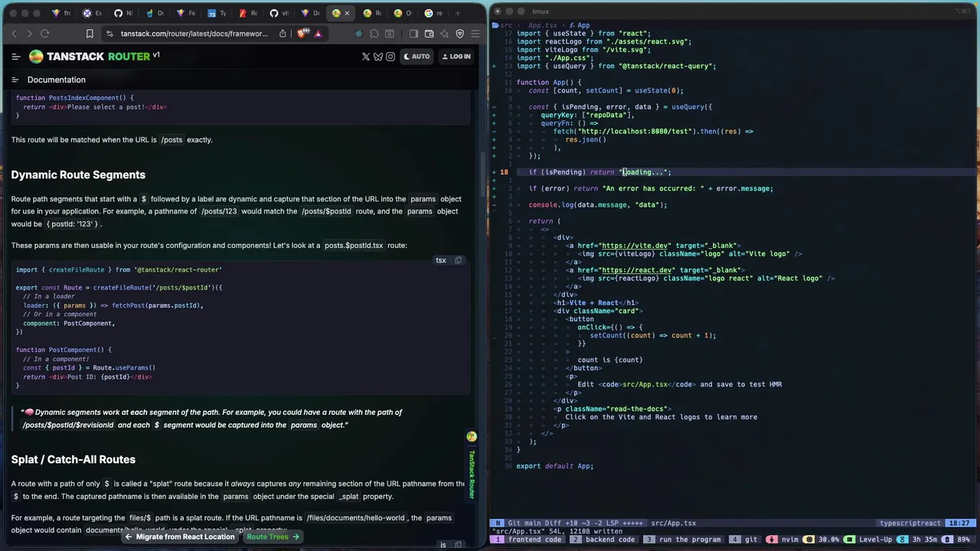980x551 pixels.
Task: Select tmux window 4 'git'
Action: click(746, 540)
